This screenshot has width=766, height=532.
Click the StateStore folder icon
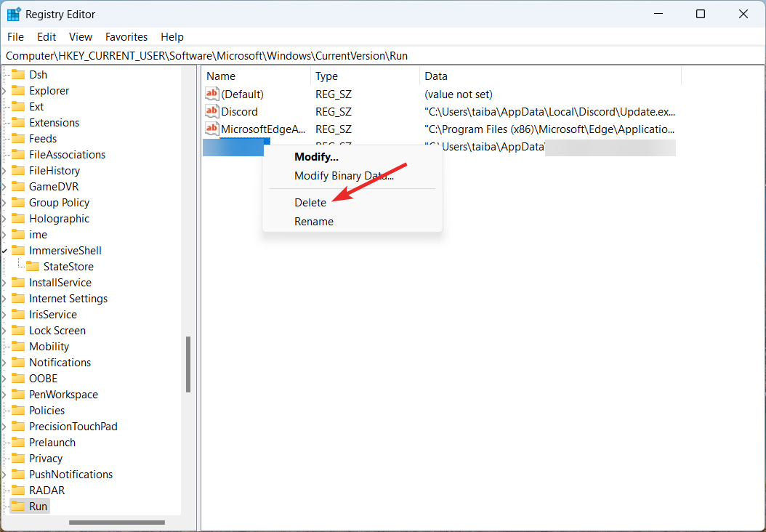coord(34,266)
